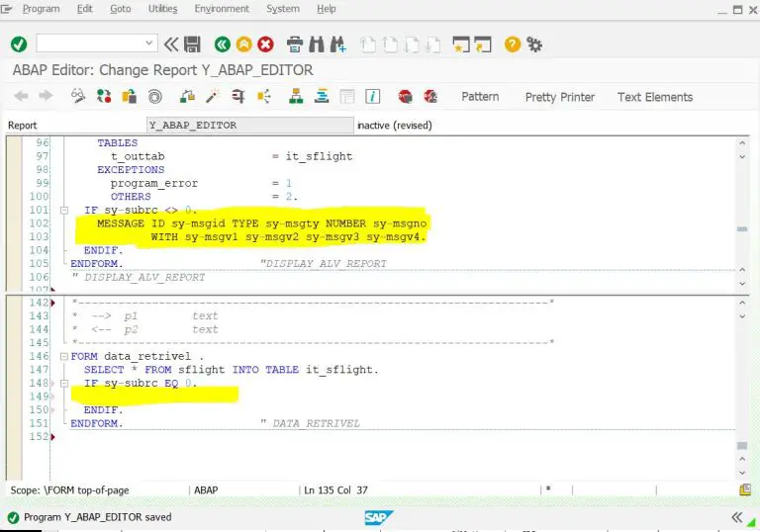Click the Ln 135 Col 37 position indicator
Viewport: 760px width, 532px height.
pyautogui.click(x=335, y=490)
